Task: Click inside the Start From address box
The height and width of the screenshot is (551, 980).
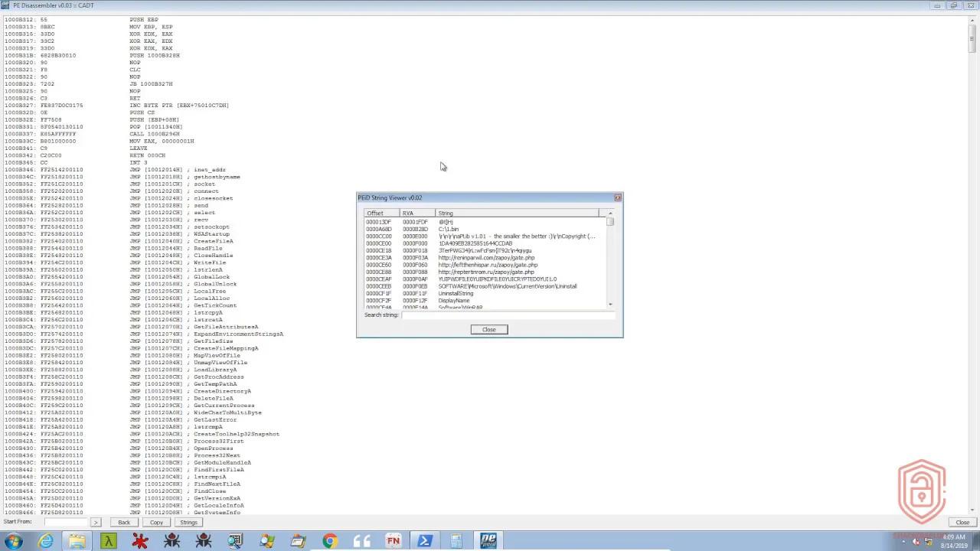Action: point(65,522)
